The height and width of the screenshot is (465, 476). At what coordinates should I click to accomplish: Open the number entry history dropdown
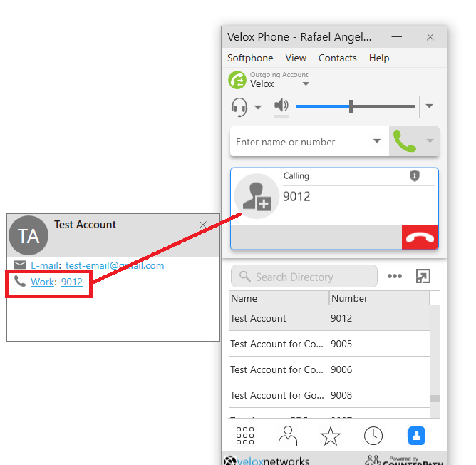[x=377, y=141]
